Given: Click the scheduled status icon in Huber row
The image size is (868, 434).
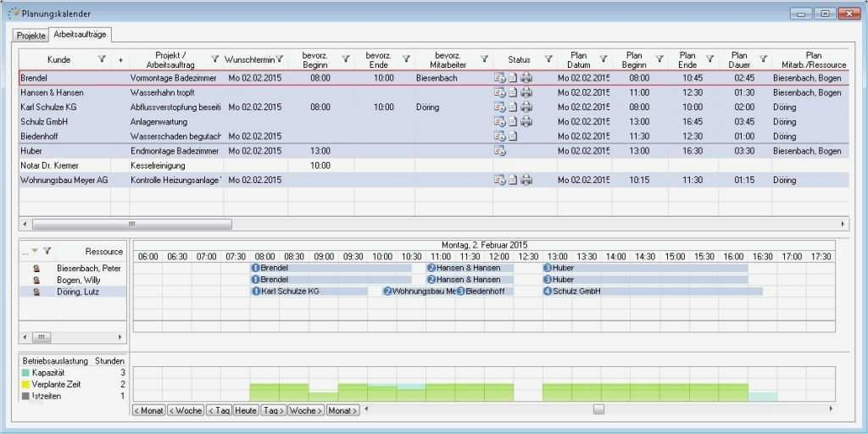Looking at the screenshot, I should 500,151.
